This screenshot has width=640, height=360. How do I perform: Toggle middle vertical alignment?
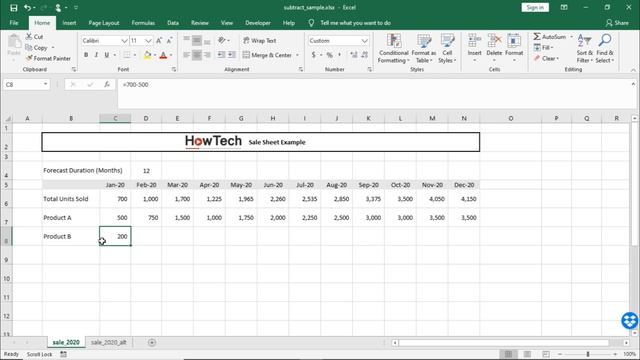click(x=197, y=40)
